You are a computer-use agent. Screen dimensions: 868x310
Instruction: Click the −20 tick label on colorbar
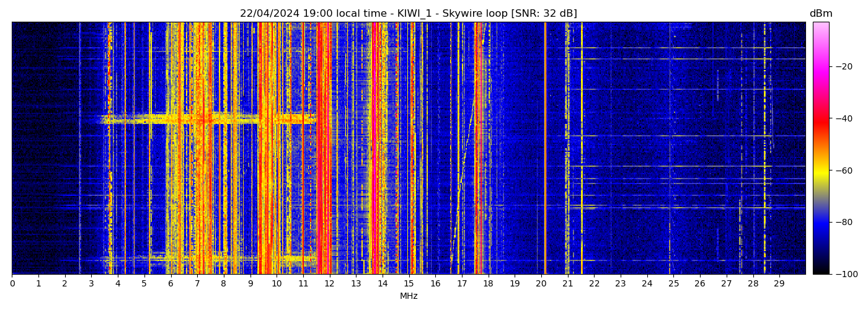pyautogui.click(x=843, y=66)
